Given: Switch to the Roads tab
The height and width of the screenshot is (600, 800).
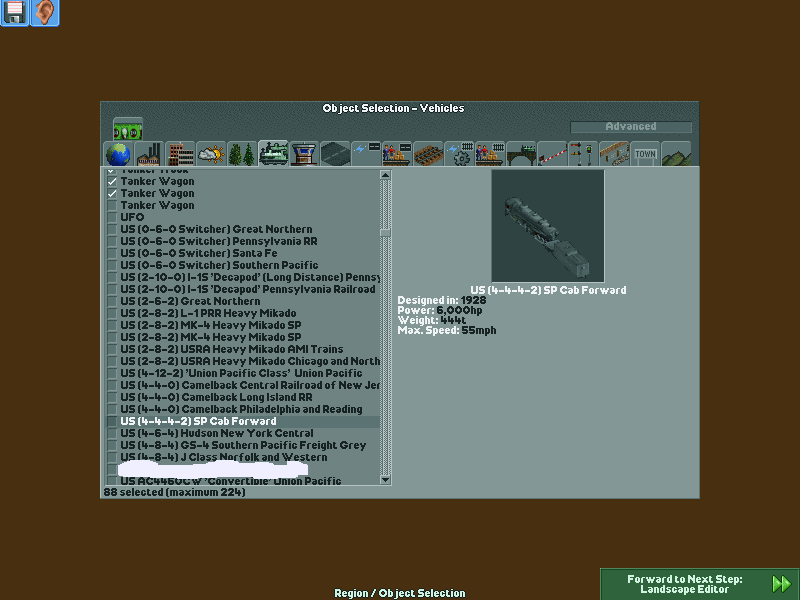Looking at the screenshot, I should 335,154.
